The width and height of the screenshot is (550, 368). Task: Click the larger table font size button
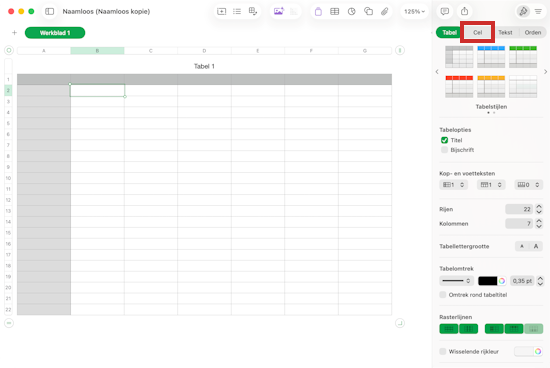click(536, 246)
